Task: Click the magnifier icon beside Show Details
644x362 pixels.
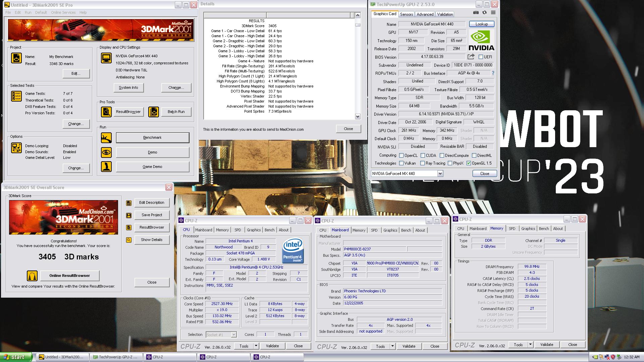Action: pyautogui.click(x=129, y=240)
